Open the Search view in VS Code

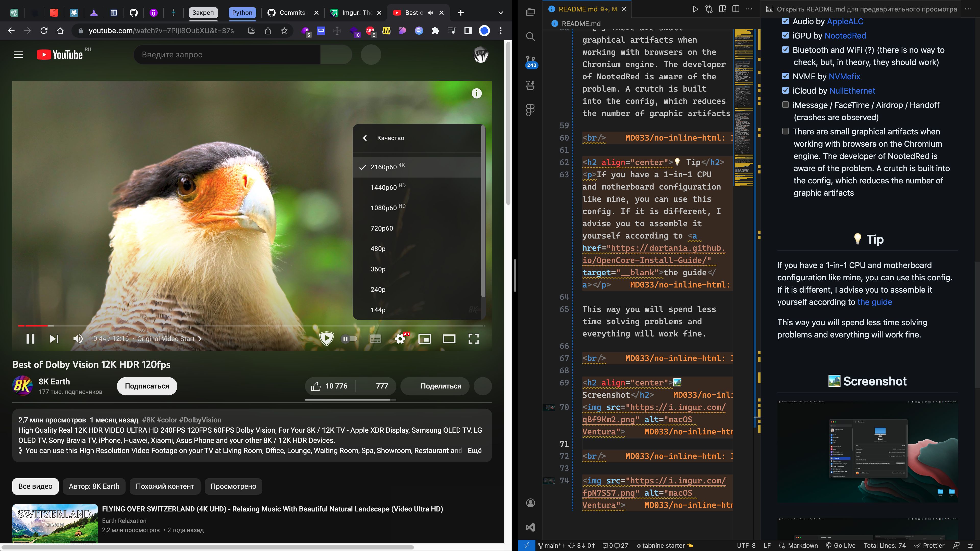click(x=530, y=36)
